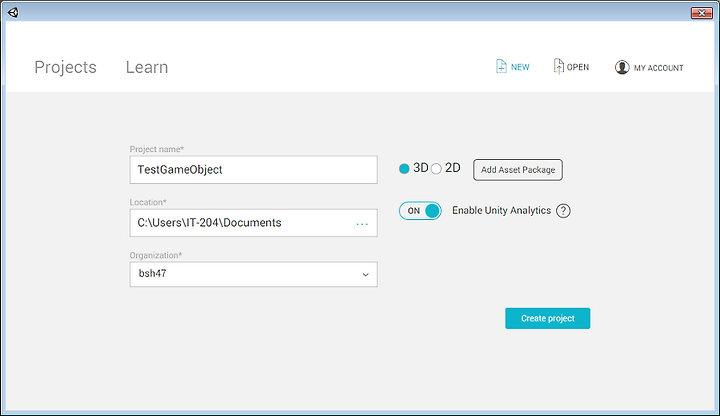Turn off the Enable Unity Analytics switch

[x=420, y=211]
